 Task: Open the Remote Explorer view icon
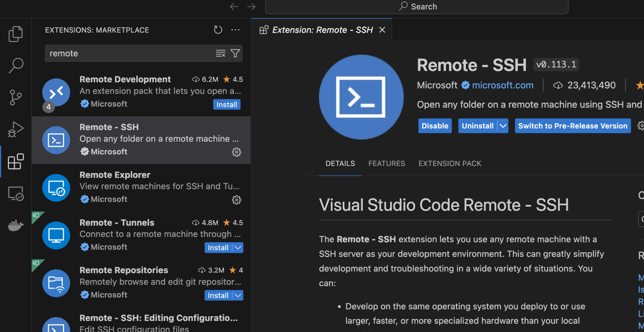(x=15, y=194)
